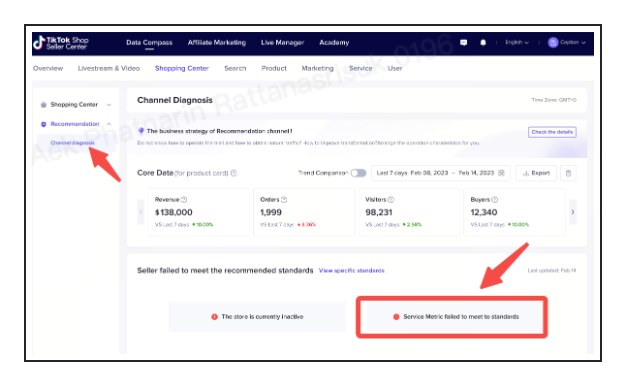This screenshot has width=626, height=386.
Task: Click the Channel Diagnosis heading
Action: 174,100
